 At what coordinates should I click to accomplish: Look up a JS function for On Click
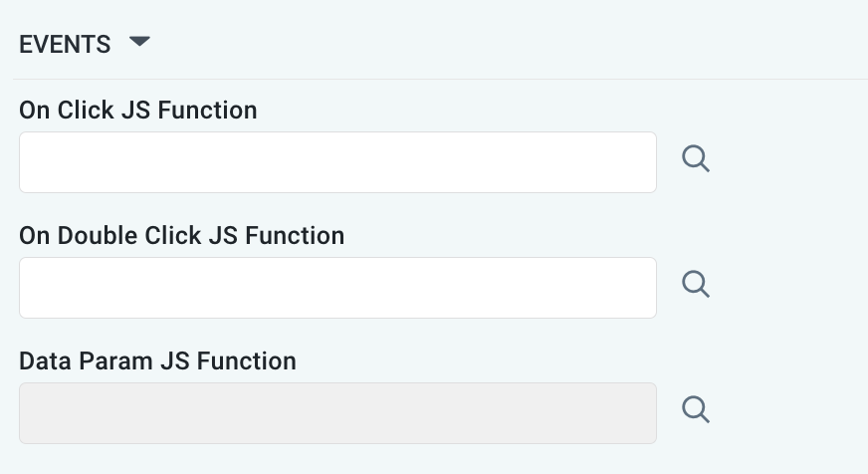coord(696,159)
